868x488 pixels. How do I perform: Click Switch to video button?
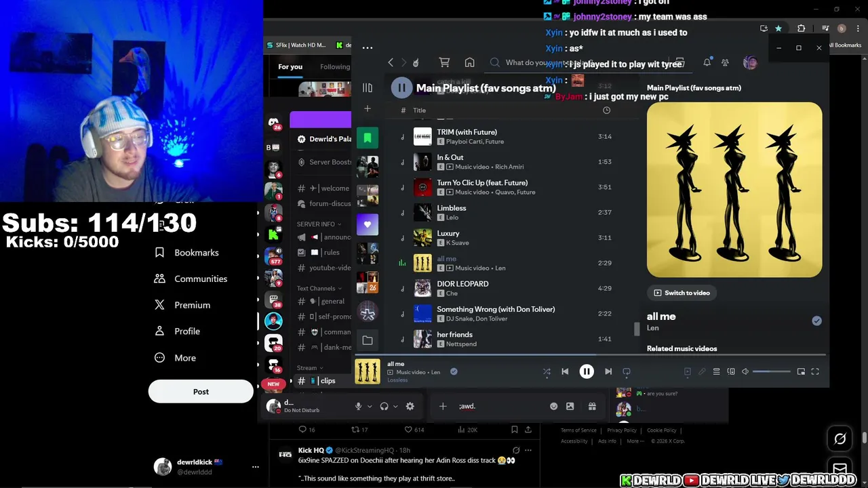(x=682, y=293)
